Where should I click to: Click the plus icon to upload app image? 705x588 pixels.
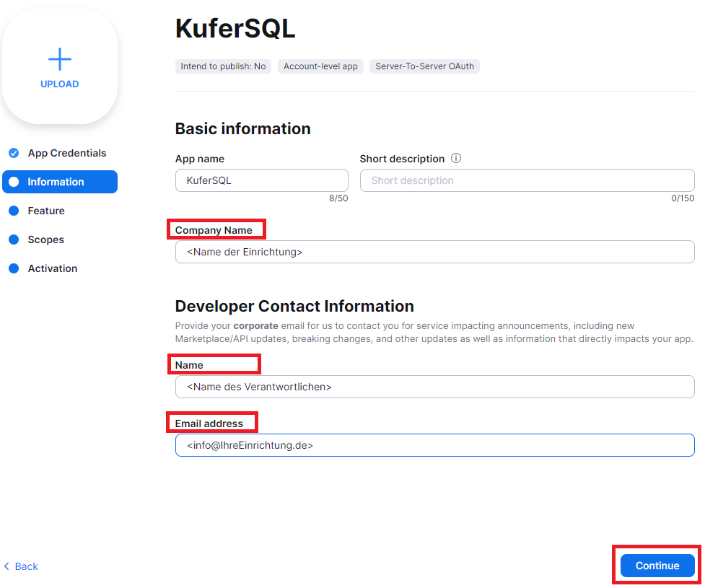pos(60,59)
